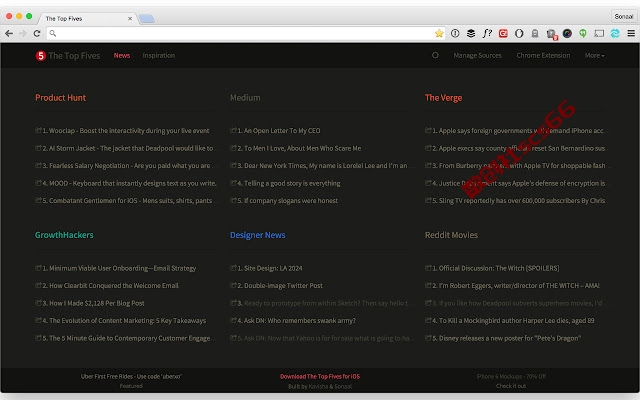Reload the page with the refresh icon

[x=37, y=33]
